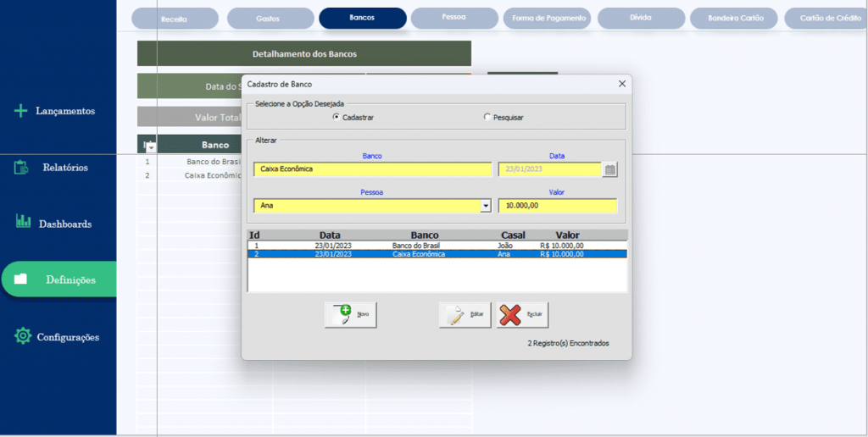The height and width of the screenshot is (437, 868).
Task: Select the Caixa Econômica list row
Action: pyautogui.click(x=437, y=254)
